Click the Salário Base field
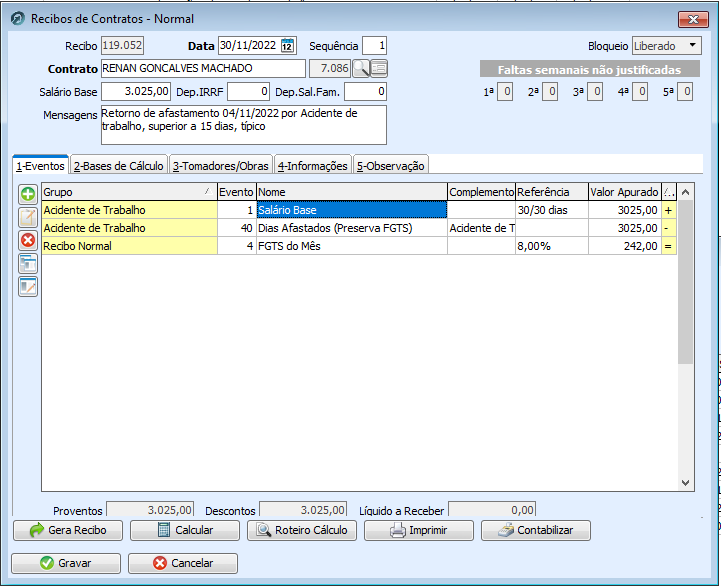The height and width of the screenshot is (586, 721). (x=136, y=92)
